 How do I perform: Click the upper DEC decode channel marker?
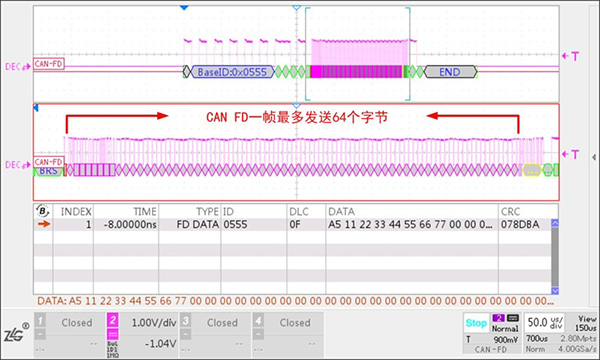tap(17, 67)
